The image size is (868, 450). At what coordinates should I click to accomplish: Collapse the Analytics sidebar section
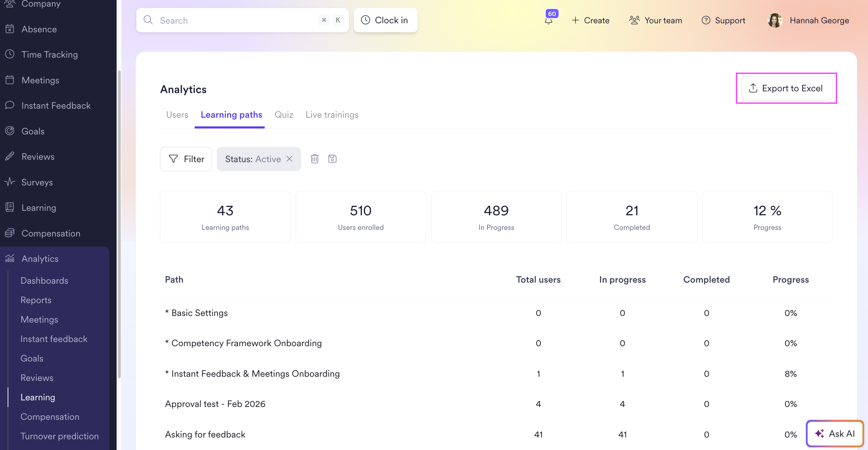pyautogui.click(x=40, y=259)
